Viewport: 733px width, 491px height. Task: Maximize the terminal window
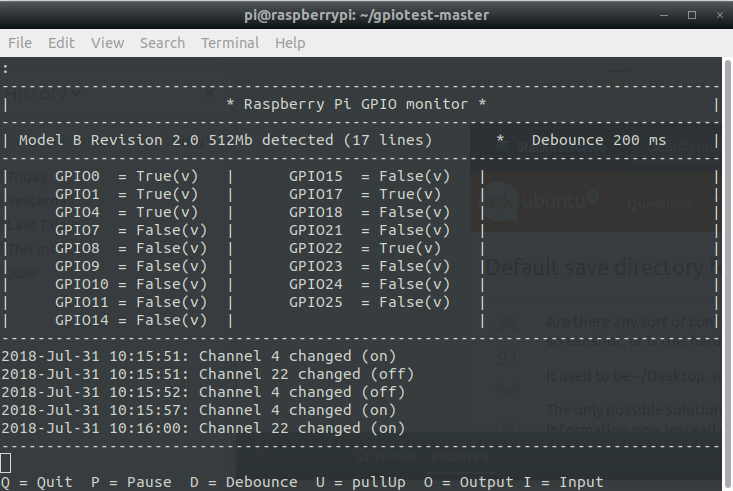tap(692, 15)
